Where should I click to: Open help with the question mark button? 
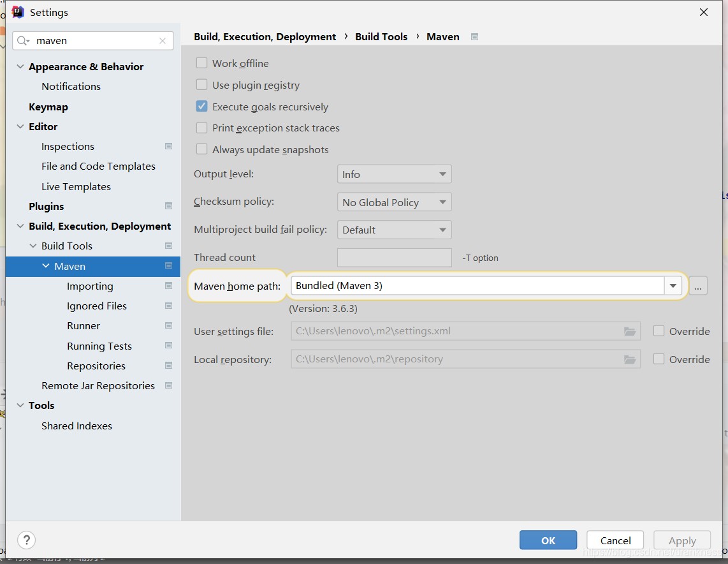tap(27, 540)
